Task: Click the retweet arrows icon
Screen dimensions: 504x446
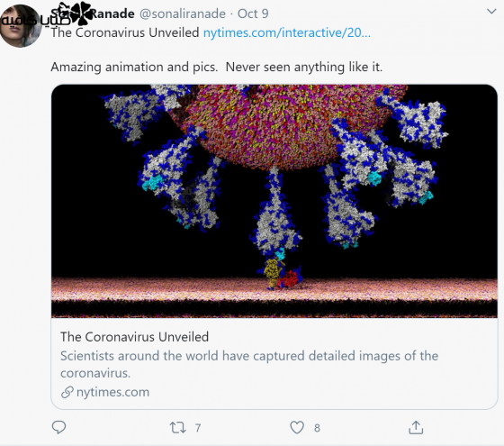Action: click(x=178, y=428)
